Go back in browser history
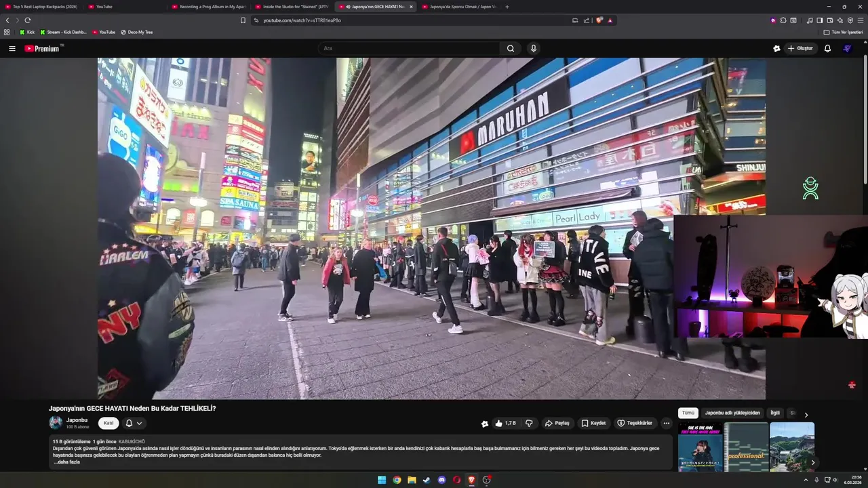The image size is (868, 488). [7, 20]
